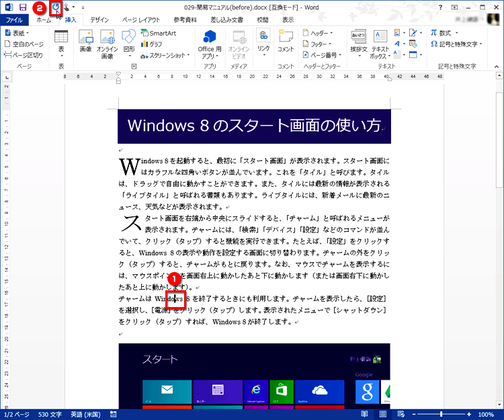Click the zoom slider handle

pyautogui.click(x=442, y=415)
